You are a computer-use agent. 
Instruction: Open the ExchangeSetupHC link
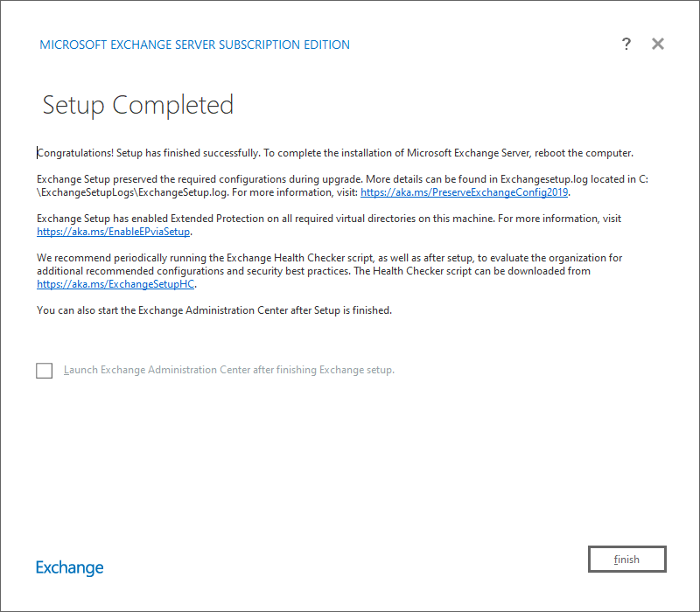tap(115, 284)
